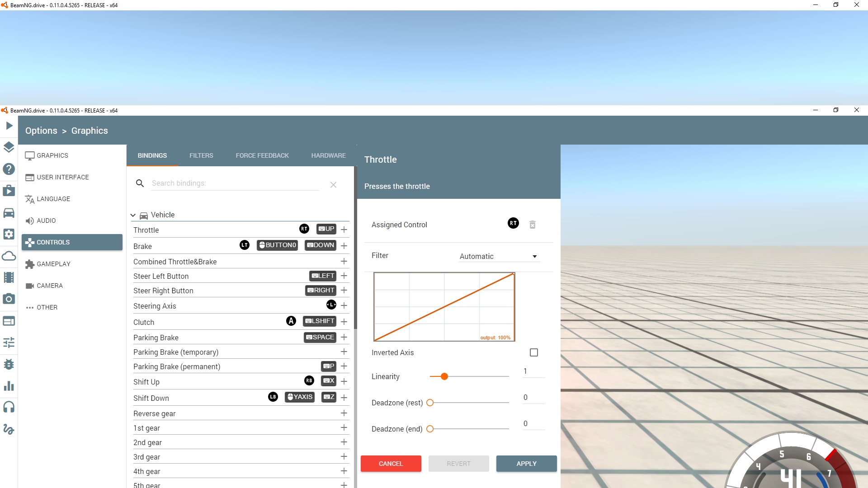
Task: Open the performance bar chart icon
Action: tap(9, 386)
